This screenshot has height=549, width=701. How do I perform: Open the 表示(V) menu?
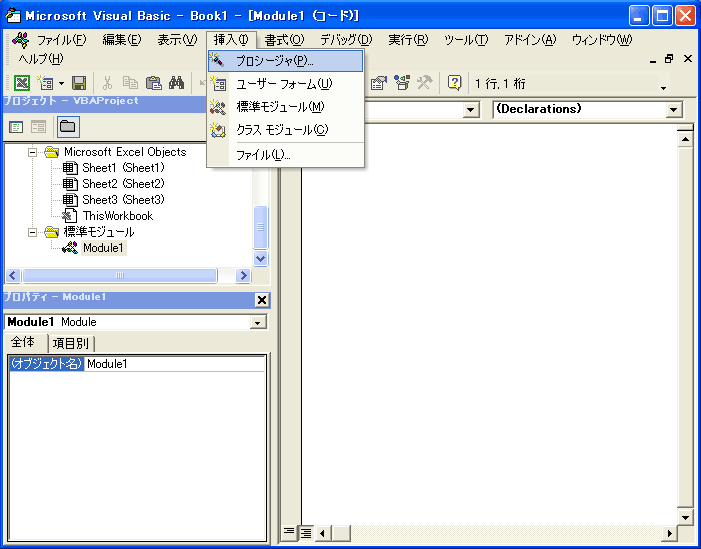click(x=177, y=40)
